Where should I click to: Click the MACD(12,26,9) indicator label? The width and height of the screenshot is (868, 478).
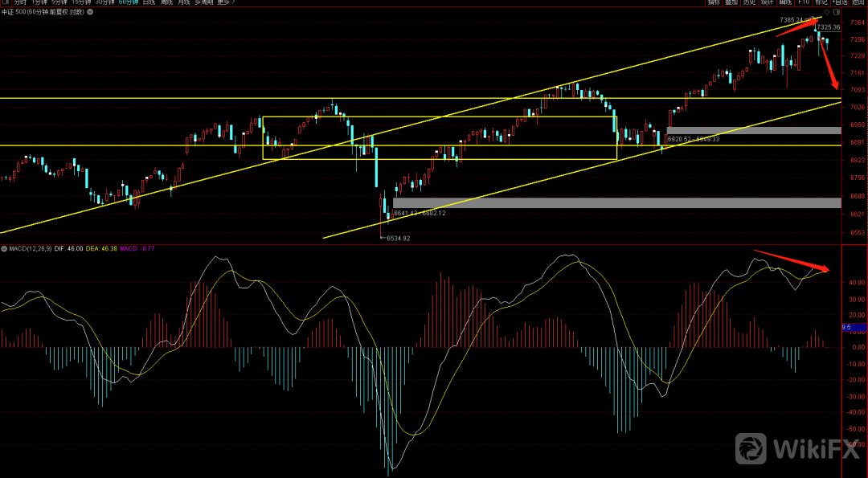tap(27, 248)
